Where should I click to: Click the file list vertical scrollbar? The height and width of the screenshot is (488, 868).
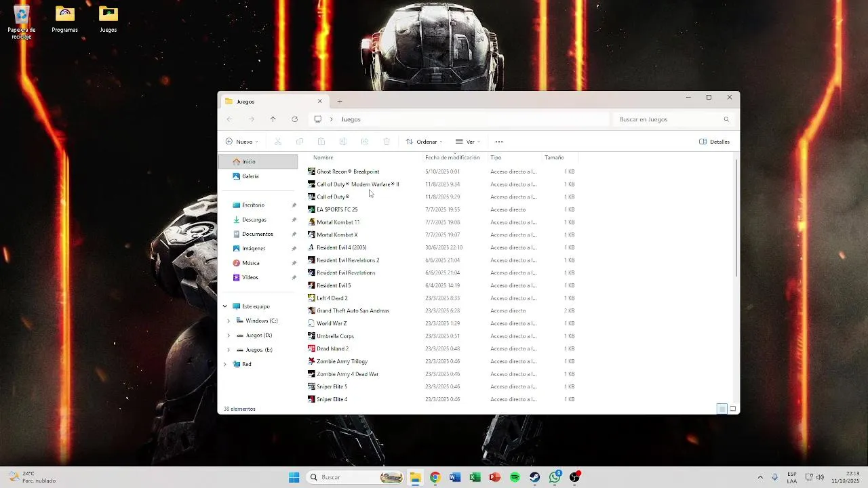click(736, 217)
